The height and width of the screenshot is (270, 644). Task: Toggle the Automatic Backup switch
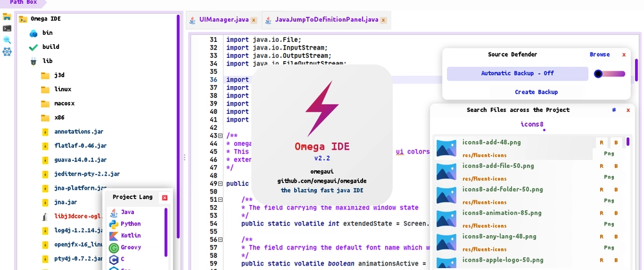pyautogui.click(x=609, y=74)
